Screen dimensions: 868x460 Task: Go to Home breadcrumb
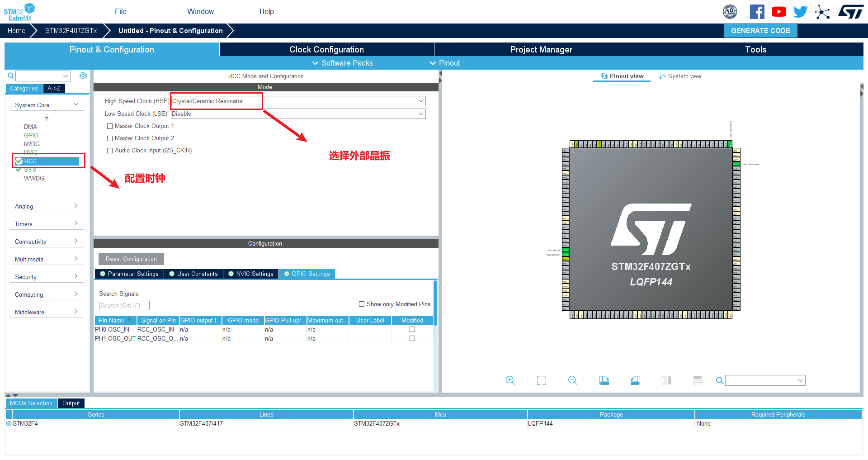16,31
